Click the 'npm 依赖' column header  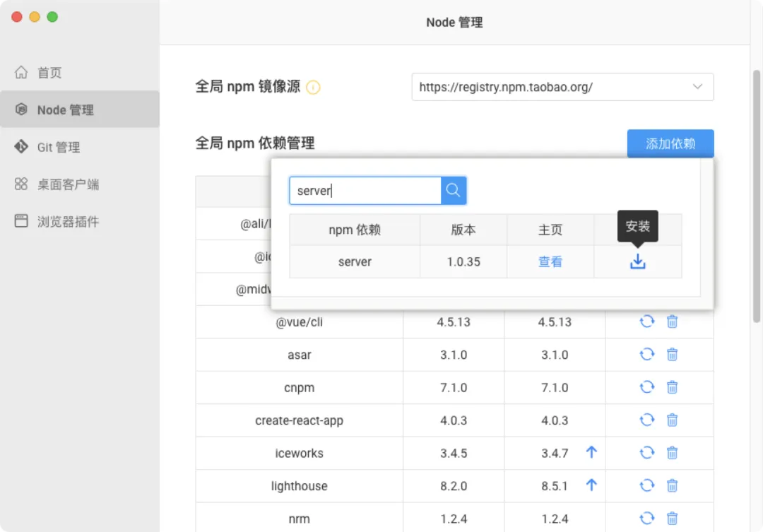pyautogui.click(x=355, y=230)
